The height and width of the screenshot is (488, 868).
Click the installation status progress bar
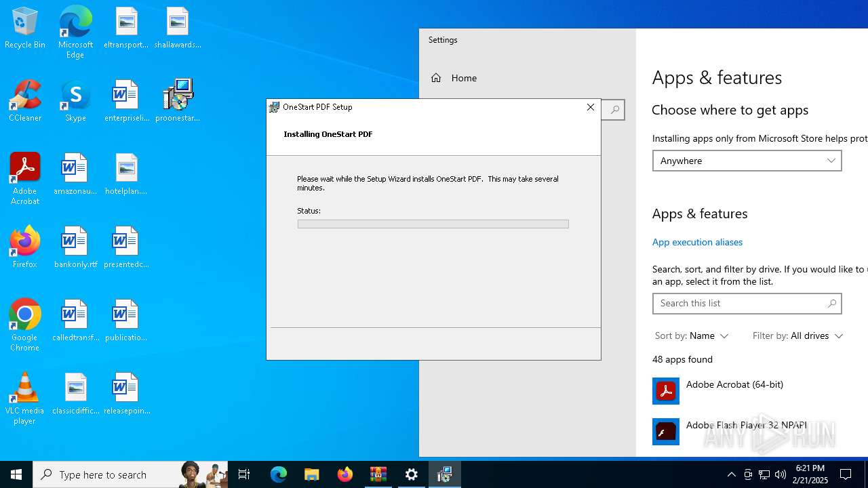click(433, 224)
